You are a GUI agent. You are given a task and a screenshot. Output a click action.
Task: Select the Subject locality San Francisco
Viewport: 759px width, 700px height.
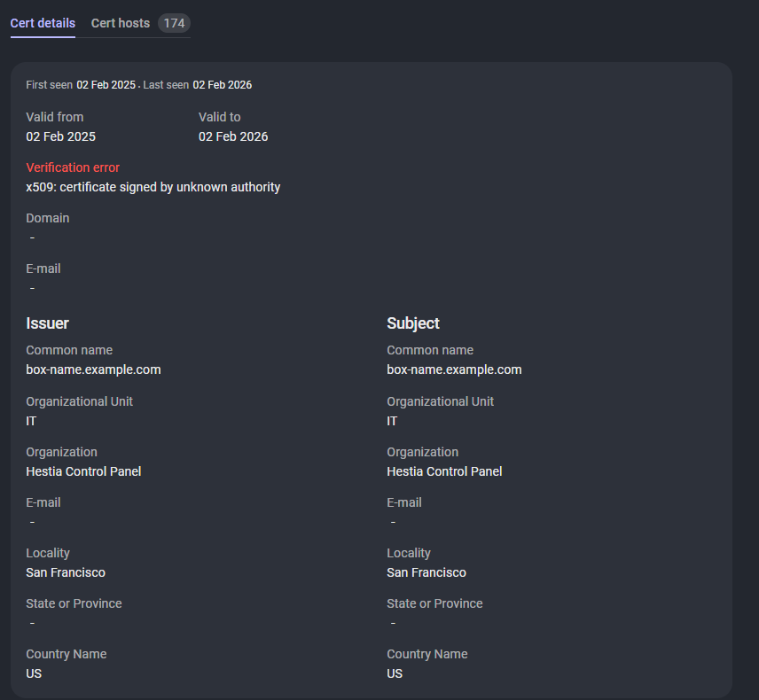426,572
